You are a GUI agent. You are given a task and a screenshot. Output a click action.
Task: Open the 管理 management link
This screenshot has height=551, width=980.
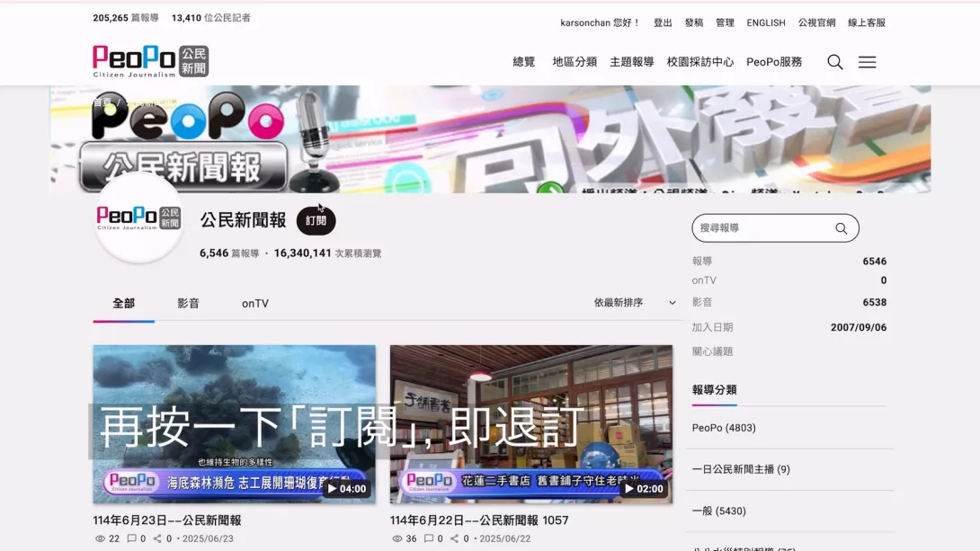pos(725,22)
